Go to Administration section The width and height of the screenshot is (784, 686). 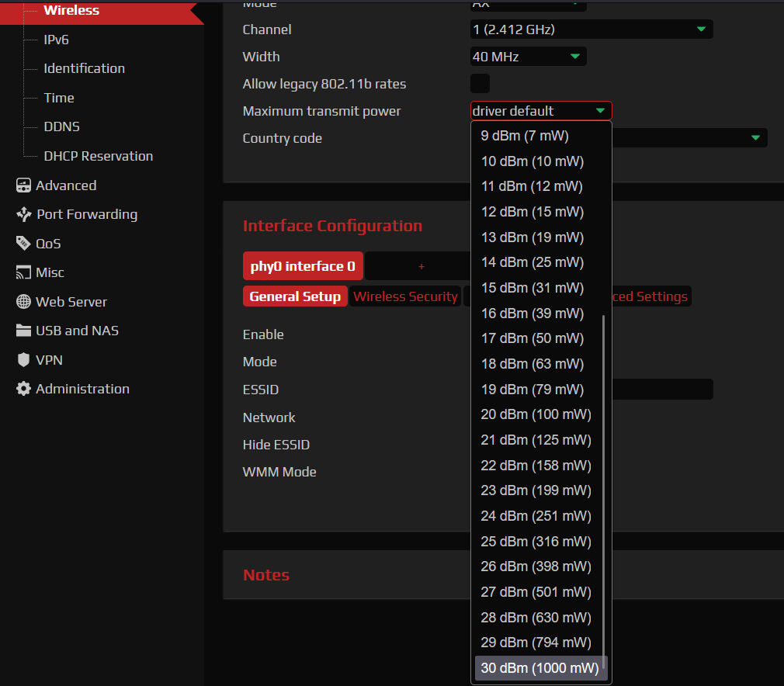point(82,389)
